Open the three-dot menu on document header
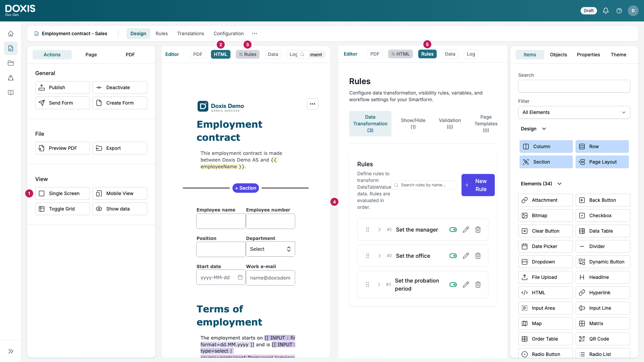 [x=313, y=104]
